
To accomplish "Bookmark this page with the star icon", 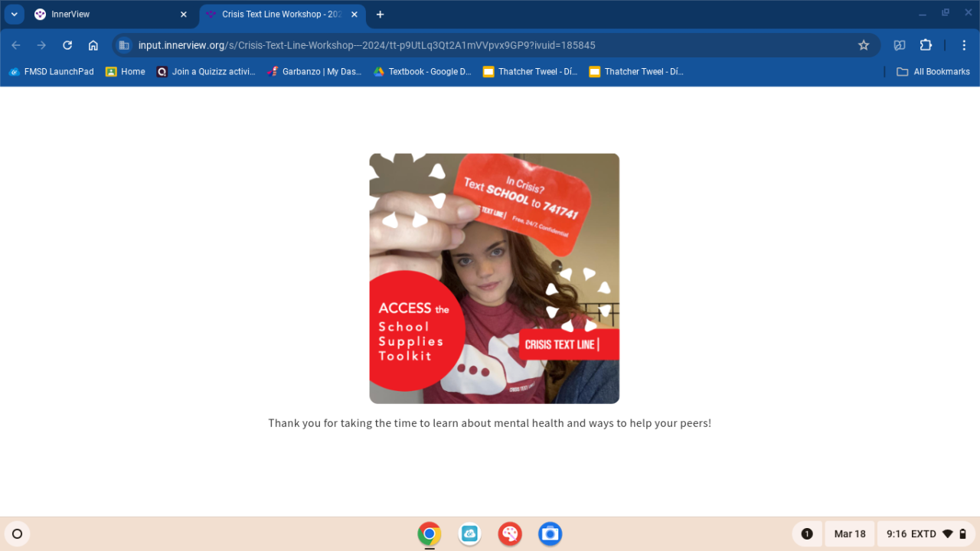I will [864, 45].
